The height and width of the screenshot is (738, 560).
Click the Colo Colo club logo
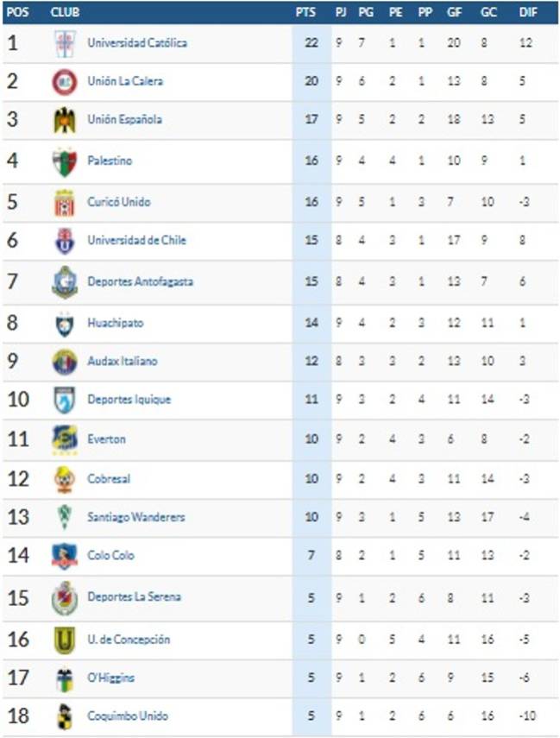[x=65, y=556]
